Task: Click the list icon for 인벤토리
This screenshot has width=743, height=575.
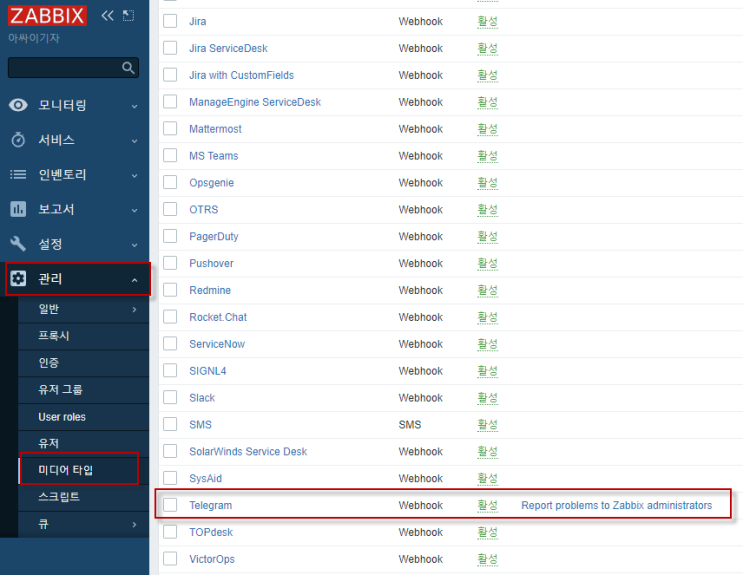Action: click(18, 174)
